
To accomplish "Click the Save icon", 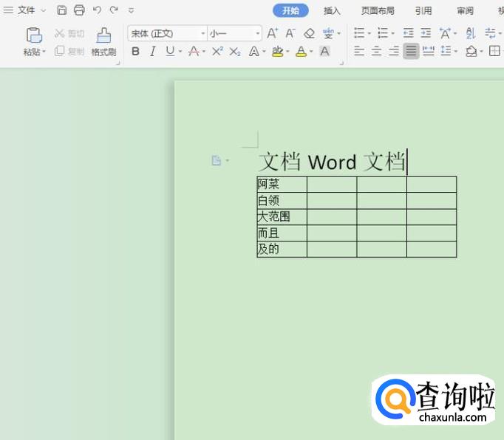I will [x=62, y=10].
